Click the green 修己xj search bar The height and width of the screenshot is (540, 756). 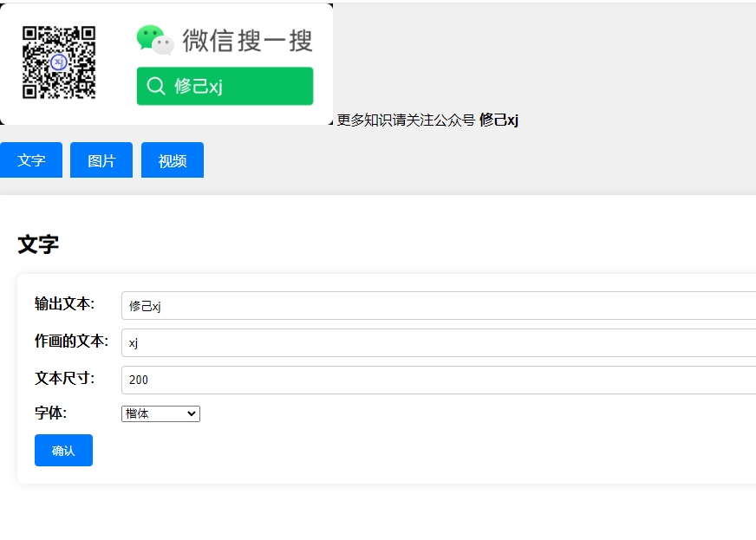(225, 86)
